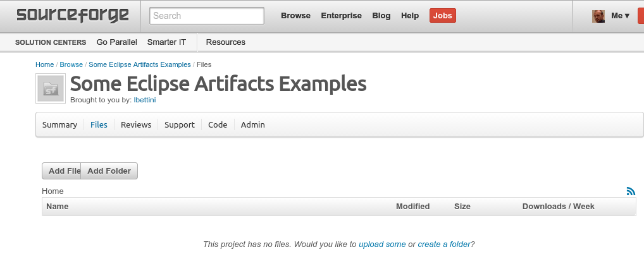The height and width of the screenshot is (259, 644).
Task: Click the SourceForge logo
Action: point(73,16)
